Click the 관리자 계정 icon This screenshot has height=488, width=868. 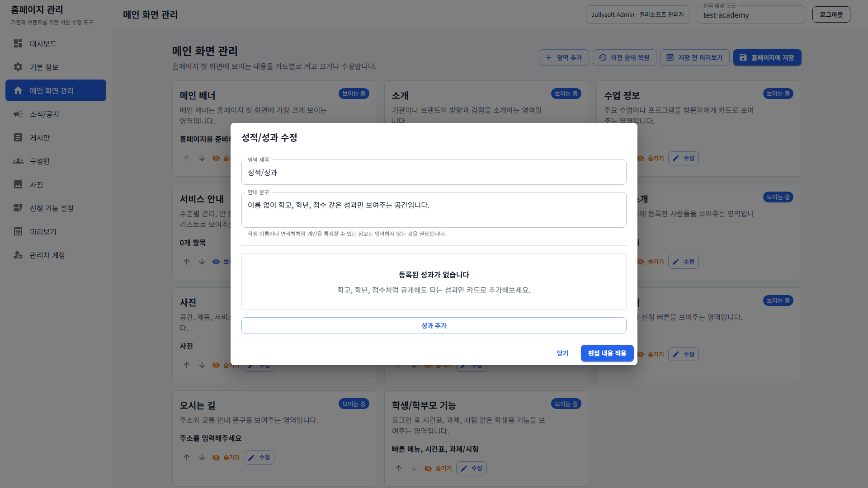pyautogui.click(x=18, y=255)
